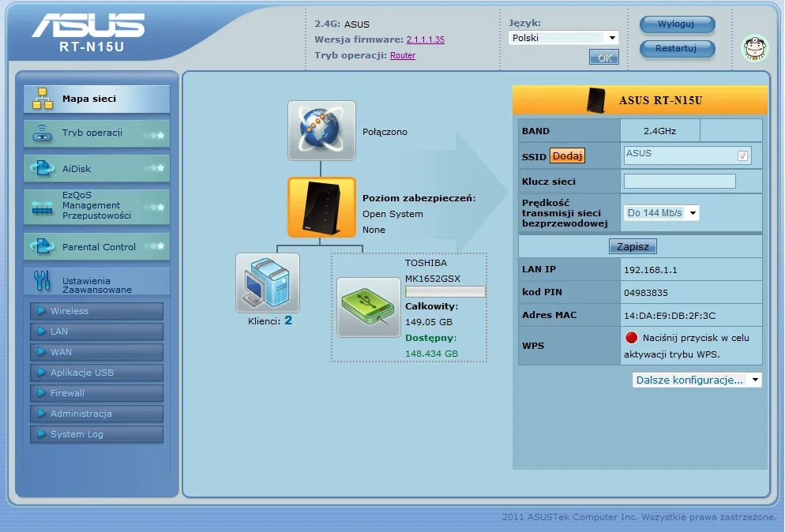This screenshot has width=785, height=532.
Task: Click the Open System security text
Action: 392,214
